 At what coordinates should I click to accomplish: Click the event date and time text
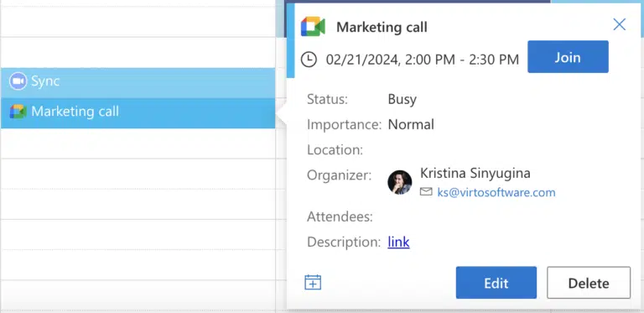[x=423, y=60]
